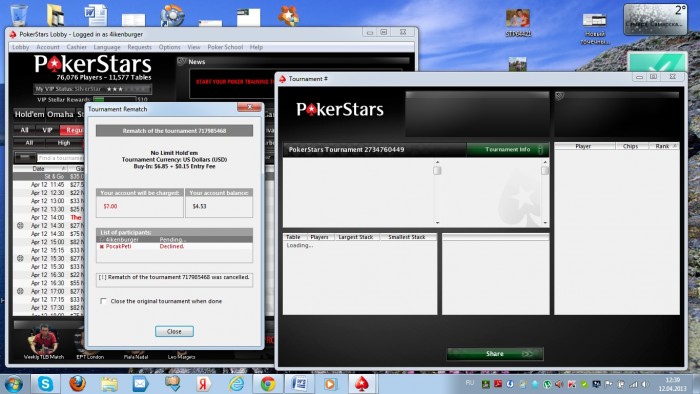Click the scroll down arrow in tournament info panel
Image resolution: width=700 pixels, height=394 pixels.
(438, 223)
